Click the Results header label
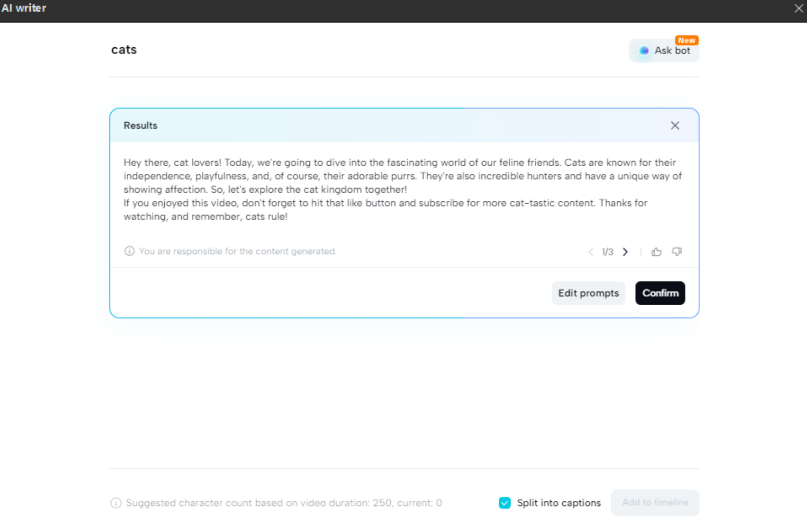The width and height of the screenshot is (807, 532). (x=140, y=125)
